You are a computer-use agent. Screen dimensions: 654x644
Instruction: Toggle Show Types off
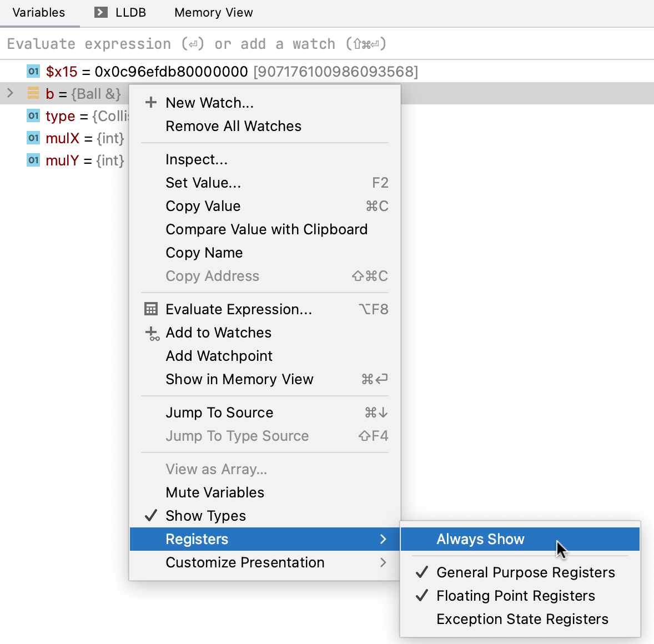tap(205, 516)
